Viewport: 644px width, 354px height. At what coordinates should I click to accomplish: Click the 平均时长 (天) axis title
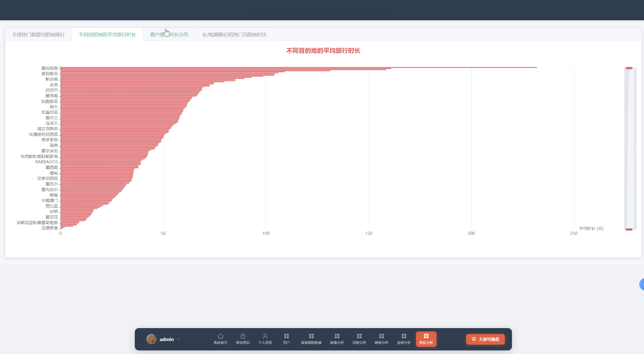tap(591, 228)
